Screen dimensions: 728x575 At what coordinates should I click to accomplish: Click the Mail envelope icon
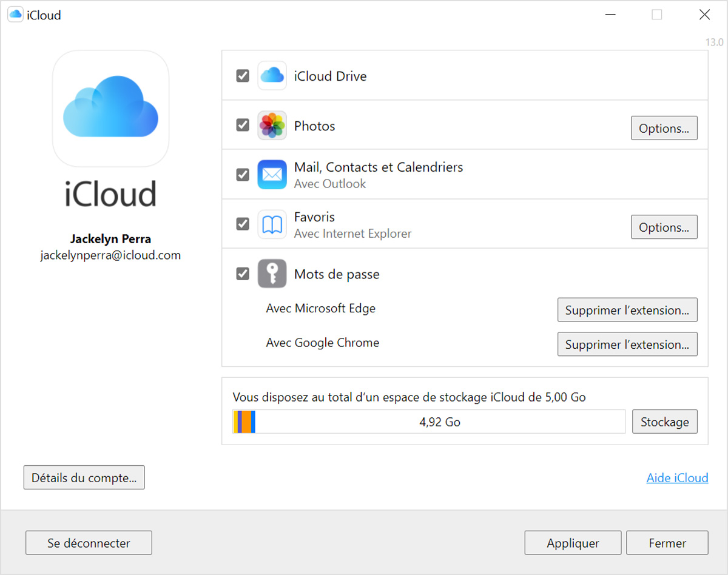(x=272, y=175)
